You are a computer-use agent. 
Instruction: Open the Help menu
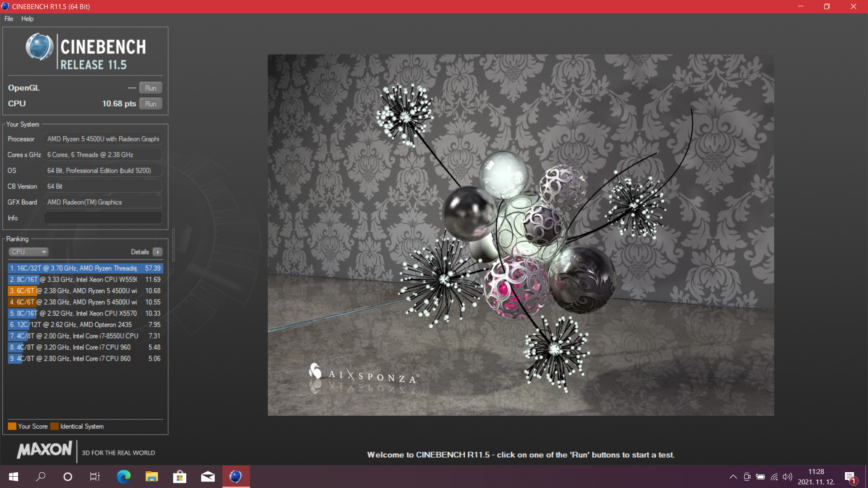27,19
